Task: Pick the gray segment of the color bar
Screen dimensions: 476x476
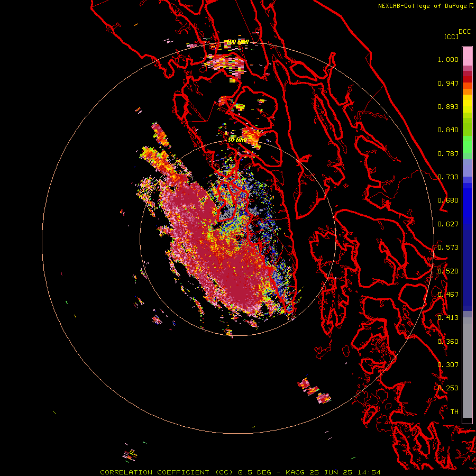Action: 467,368
